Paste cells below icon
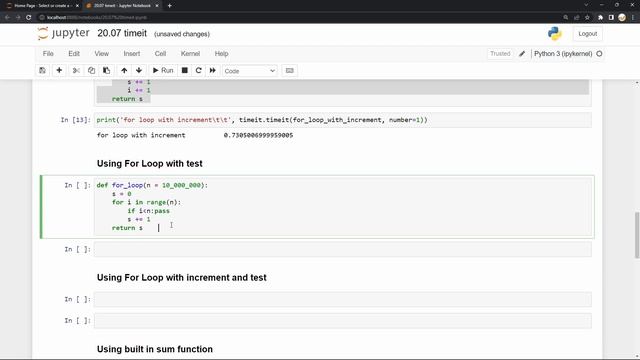Screen dimensions: 640x360 tap(107, 71)
